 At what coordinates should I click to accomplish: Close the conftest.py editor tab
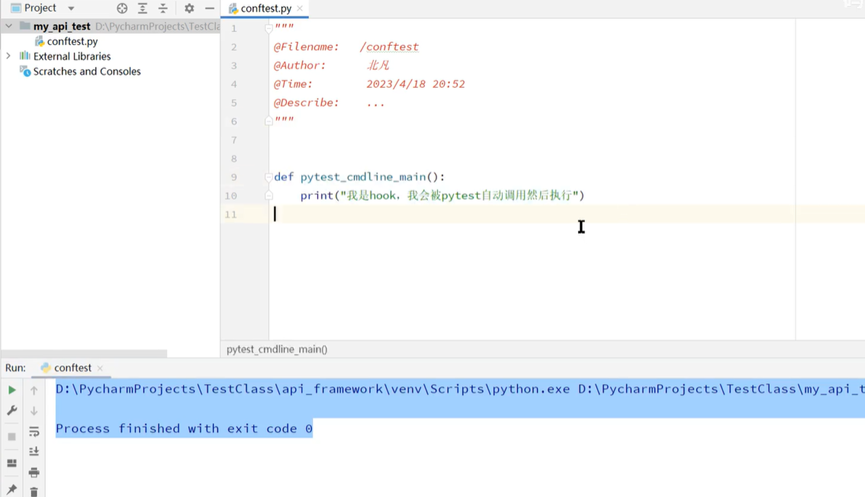tap(300, 8)
